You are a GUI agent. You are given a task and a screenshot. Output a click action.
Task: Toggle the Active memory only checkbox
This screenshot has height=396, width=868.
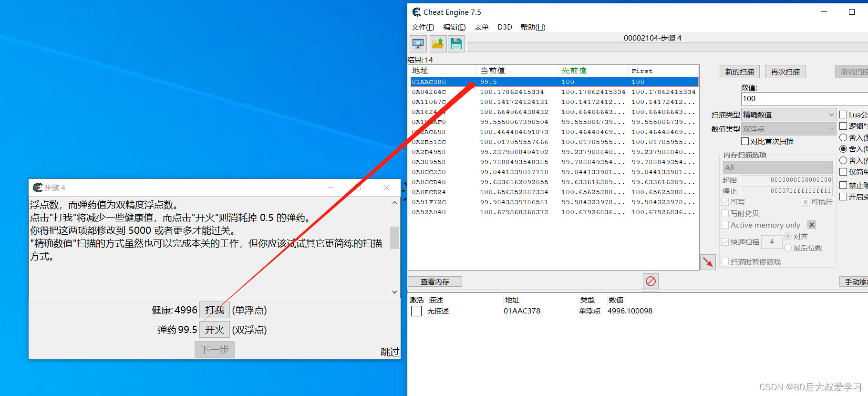click(725, 225)
